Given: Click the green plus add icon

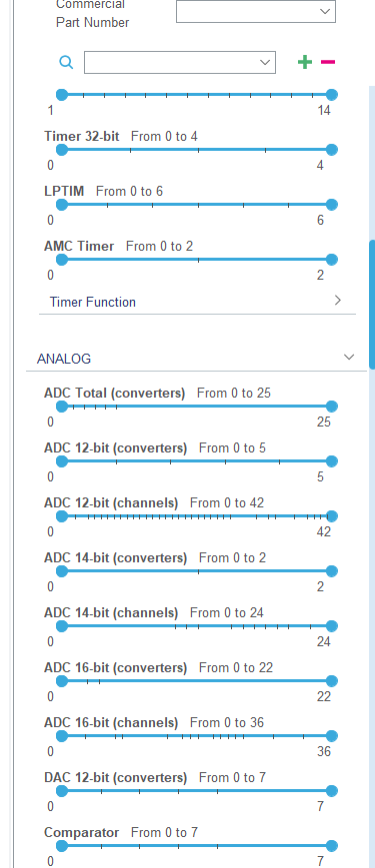Looking at the screenshot, I should (x=305, y=62).
